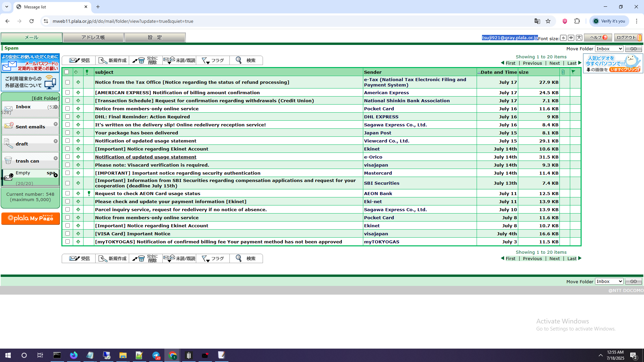Bookmark this page with the star icon
Image resolution: width=644 pixels, height=362 pixels.
coord(548,21)
